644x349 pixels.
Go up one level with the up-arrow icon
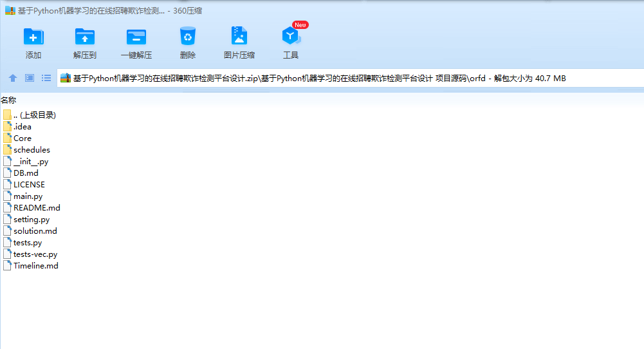[x=13, y=78]
